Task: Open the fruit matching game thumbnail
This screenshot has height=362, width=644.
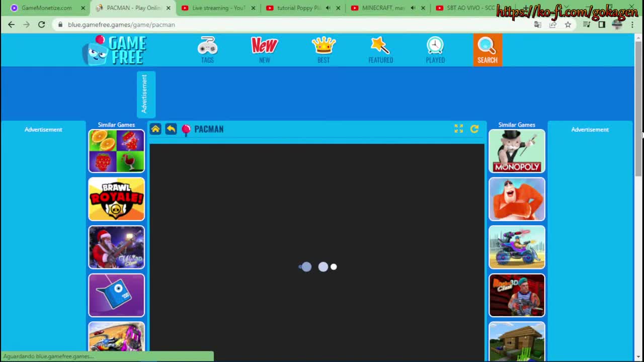Action: point(116,151)
